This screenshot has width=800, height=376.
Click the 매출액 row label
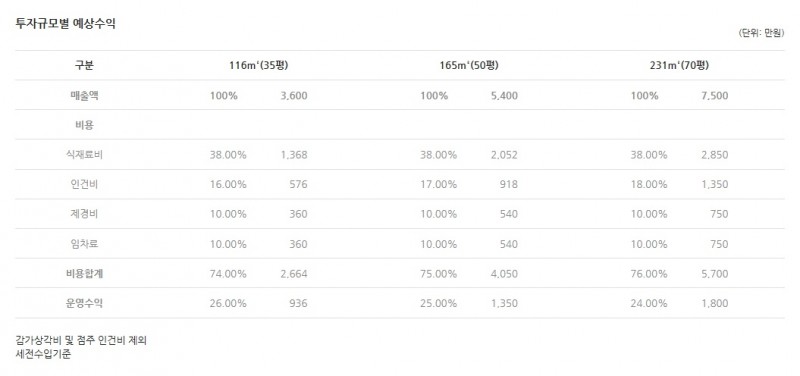(84, 95)
